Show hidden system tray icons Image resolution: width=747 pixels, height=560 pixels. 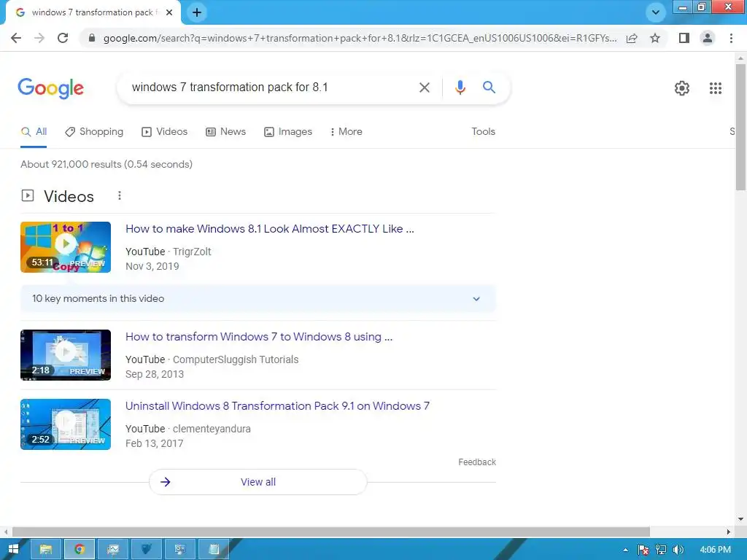[625, 550]
